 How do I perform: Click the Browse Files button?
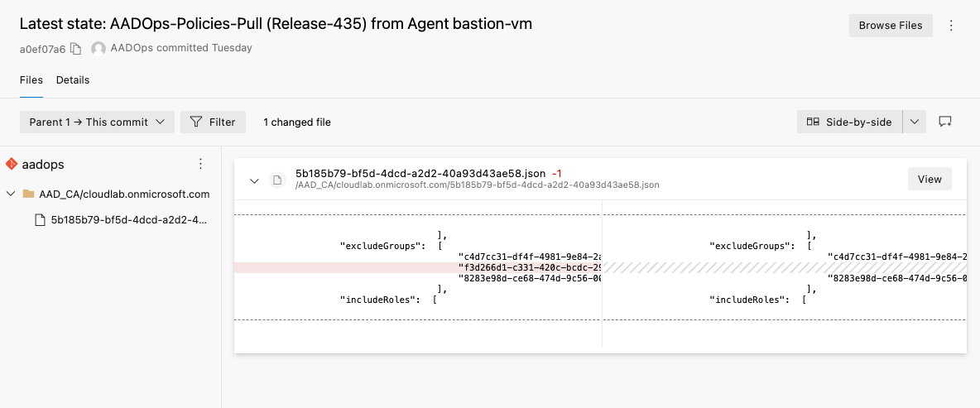click(x=891, y=26)
